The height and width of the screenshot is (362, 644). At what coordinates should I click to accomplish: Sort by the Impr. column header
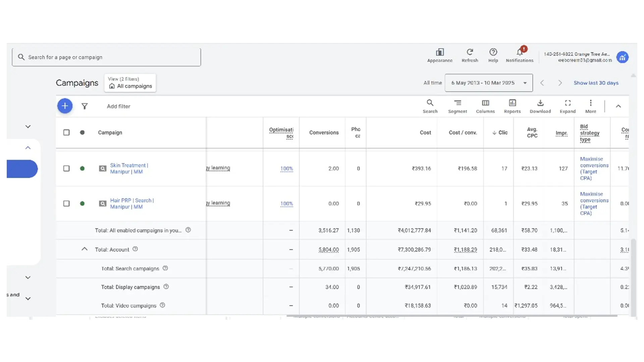click(x=561, y=133)
